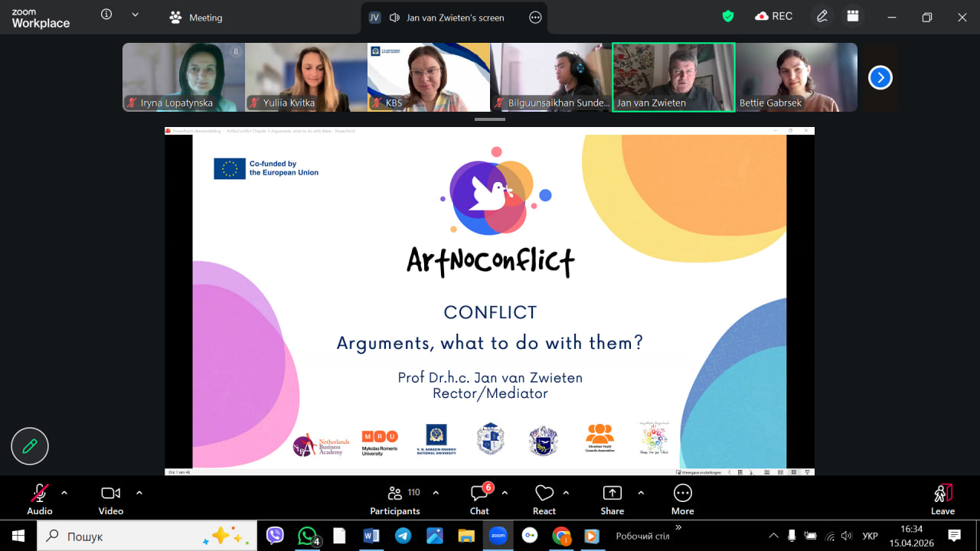
Task: Expand the Audio options chevron
Action: click(64, 493)
